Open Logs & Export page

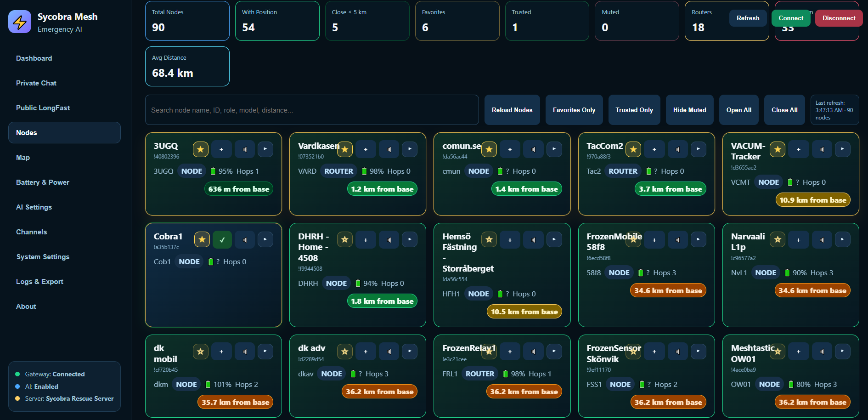click(x=64, y=282)
